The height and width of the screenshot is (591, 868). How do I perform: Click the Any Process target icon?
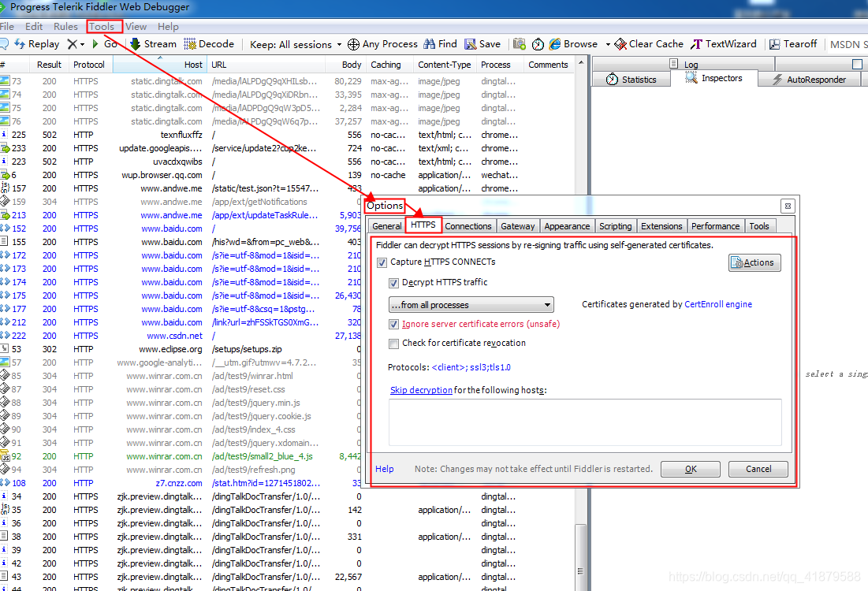point(353,44)
